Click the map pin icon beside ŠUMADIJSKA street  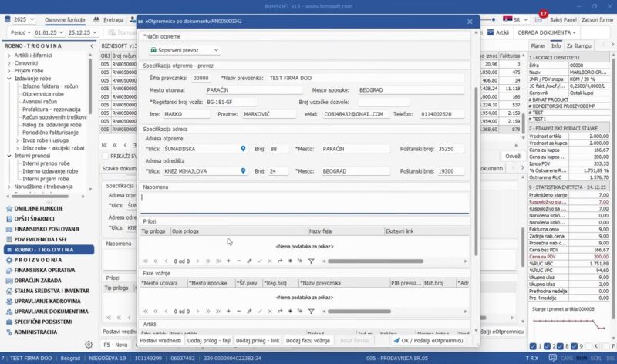coord(244,148)
